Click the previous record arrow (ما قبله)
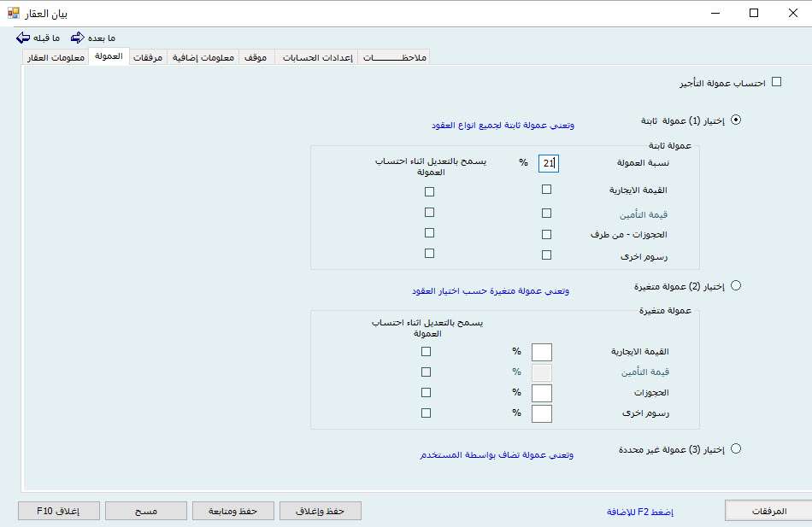812x527 pixels. [23, 38]
